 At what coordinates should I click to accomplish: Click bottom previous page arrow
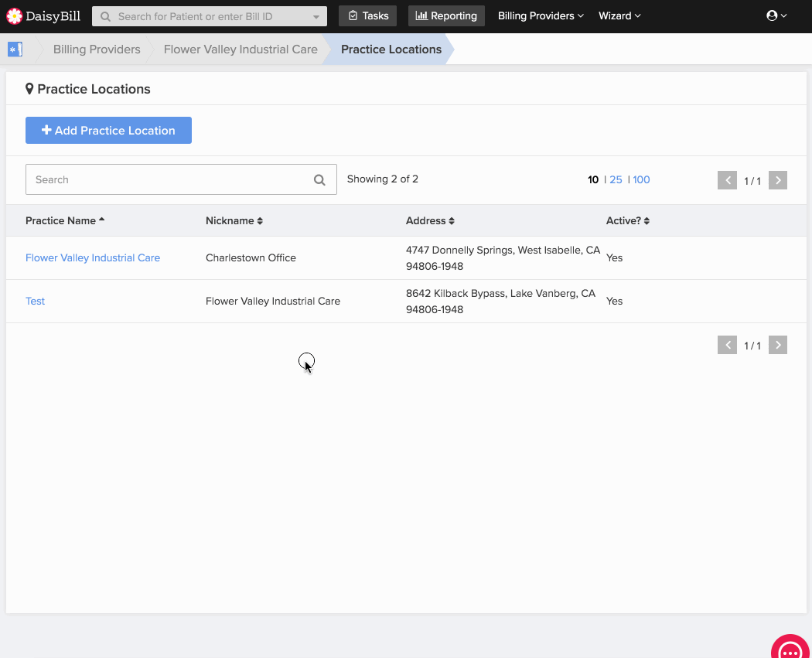click(727, 345)
